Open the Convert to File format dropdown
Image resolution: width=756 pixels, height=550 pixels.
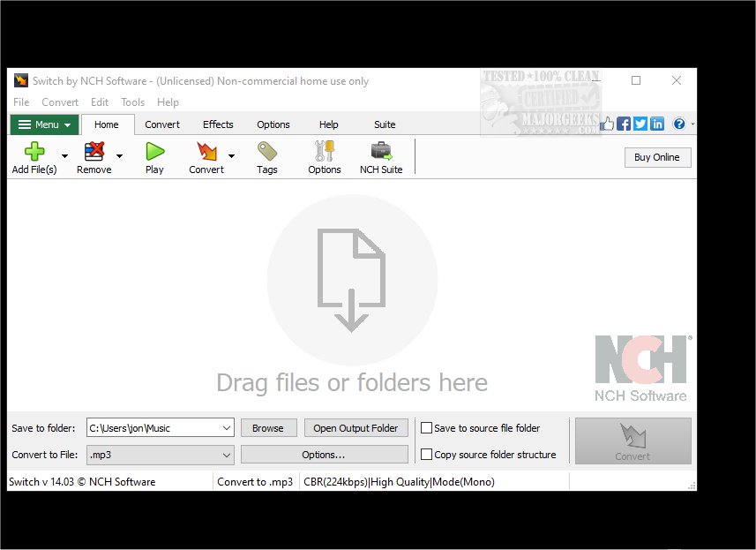click(161, 455)
